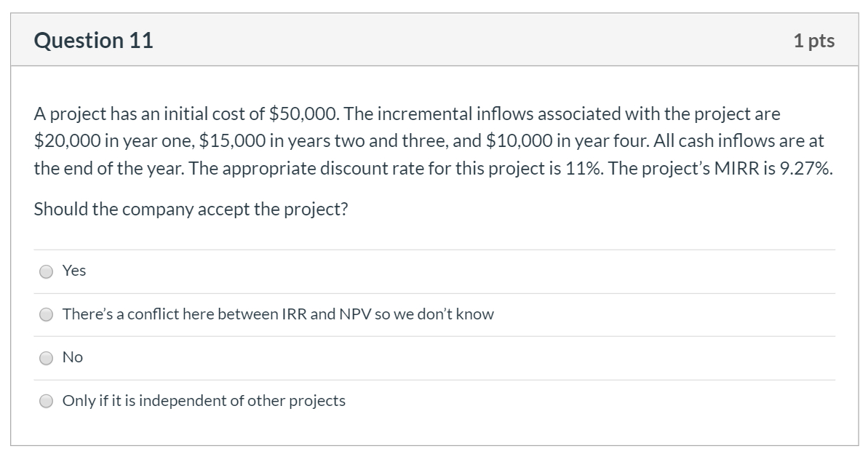Click the radio circle beside "No"
Viewport: 868px width, 462px height.
click(47, 357)
